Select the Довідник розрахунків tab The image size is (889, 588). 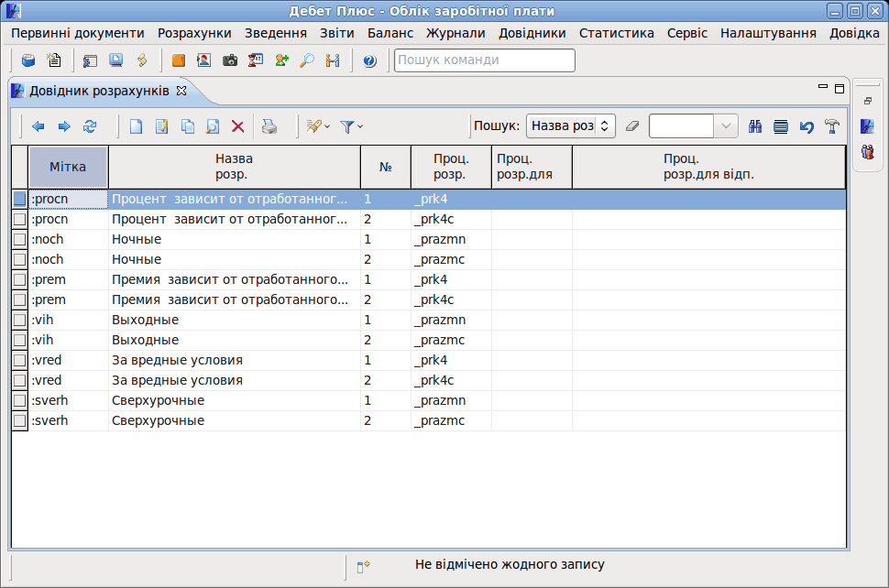tap(99, 91)
